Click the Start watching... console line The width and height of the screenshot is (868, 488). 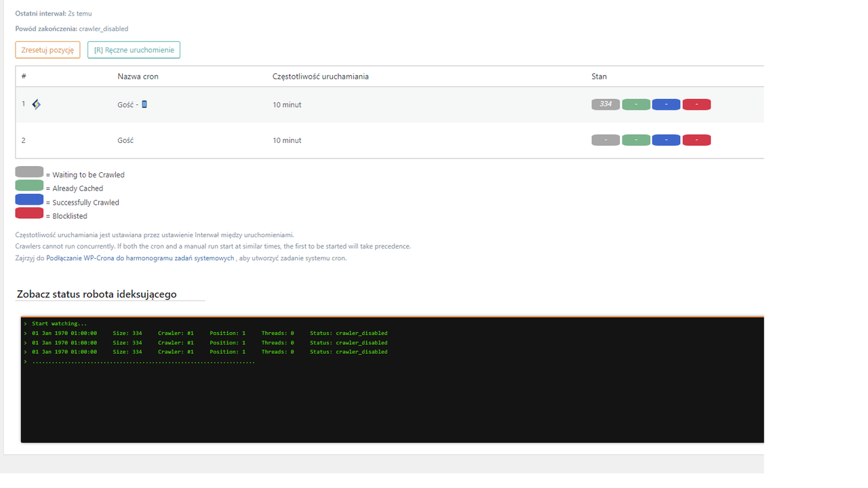point(60,324)
